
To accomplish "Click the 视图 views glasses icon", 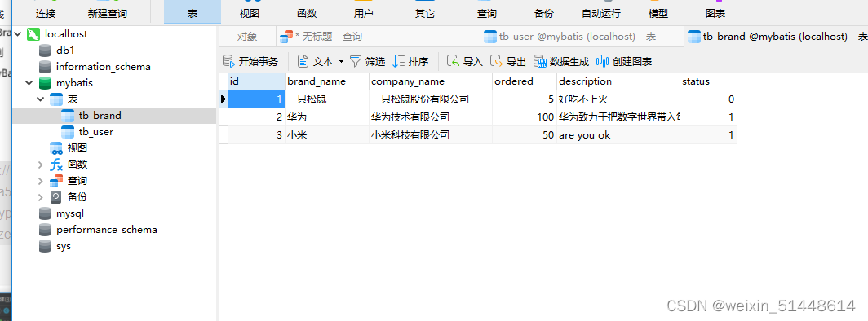I will click(x=56, y=148).
